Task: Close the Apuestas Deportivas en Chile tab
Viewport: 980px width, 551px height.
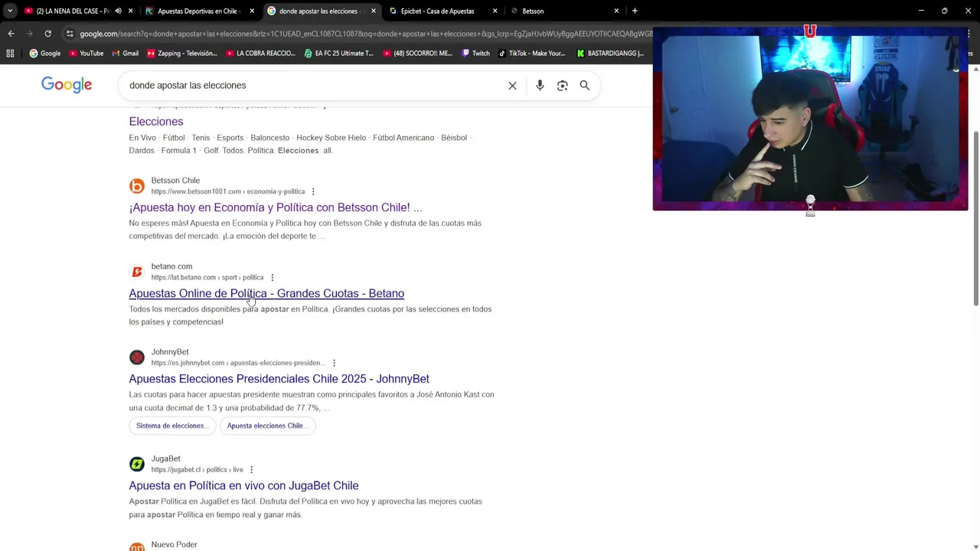Action: [252, 11]
